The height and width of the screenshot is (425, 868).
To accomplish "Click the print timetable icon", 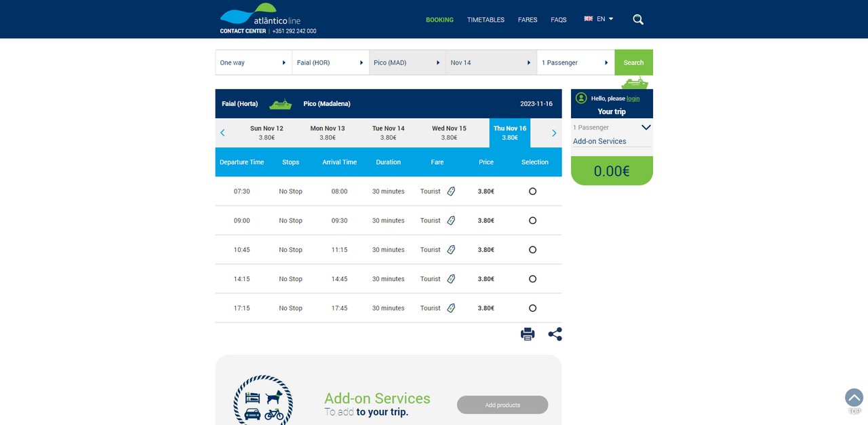I will 528,334.
